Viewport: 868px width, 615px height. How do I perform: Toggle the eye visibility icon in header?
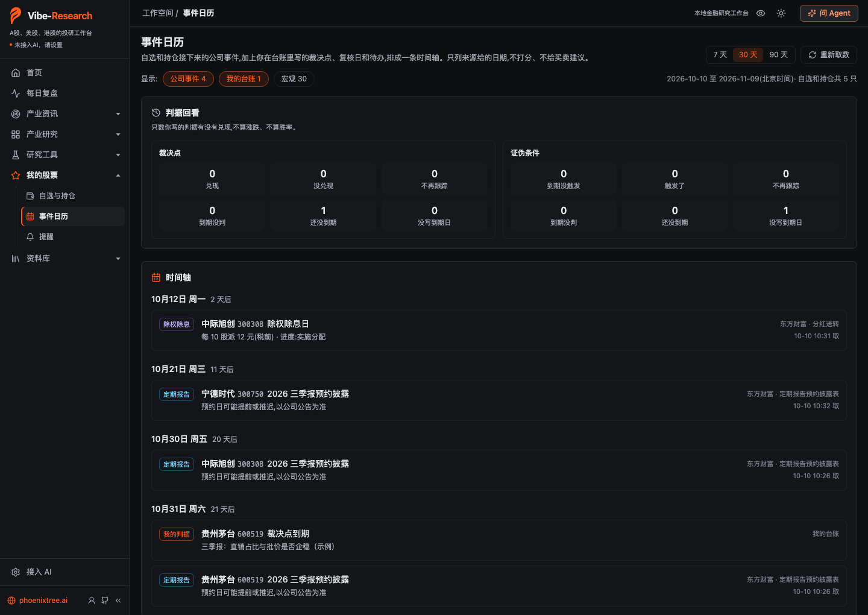click(761, 13)
